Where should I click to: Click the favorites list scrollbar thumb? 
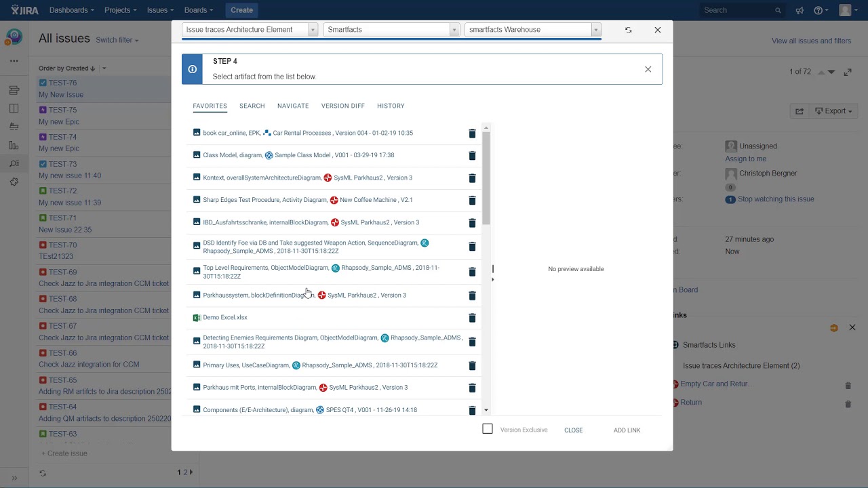point(486,178)
